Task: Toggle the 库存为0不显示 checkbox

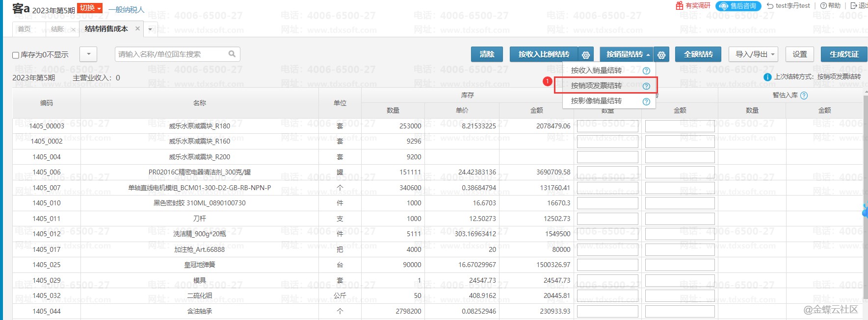Action: pos(16,55)
